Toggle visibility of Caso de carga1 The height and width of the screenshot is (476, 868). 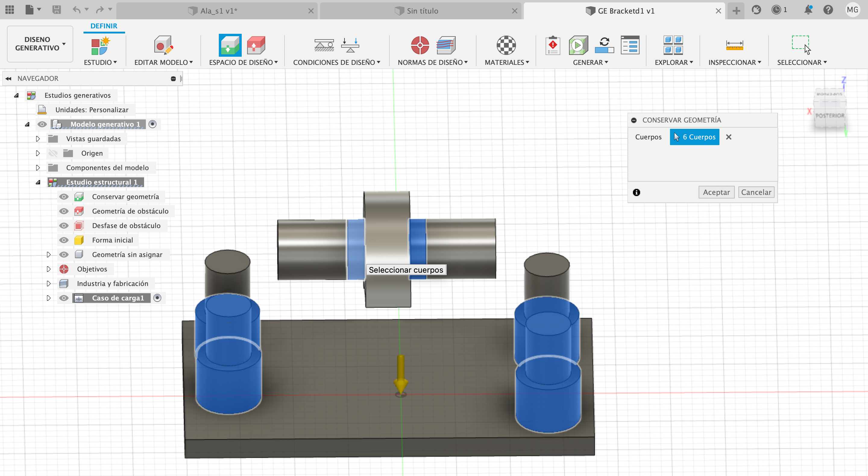[64, 298]
